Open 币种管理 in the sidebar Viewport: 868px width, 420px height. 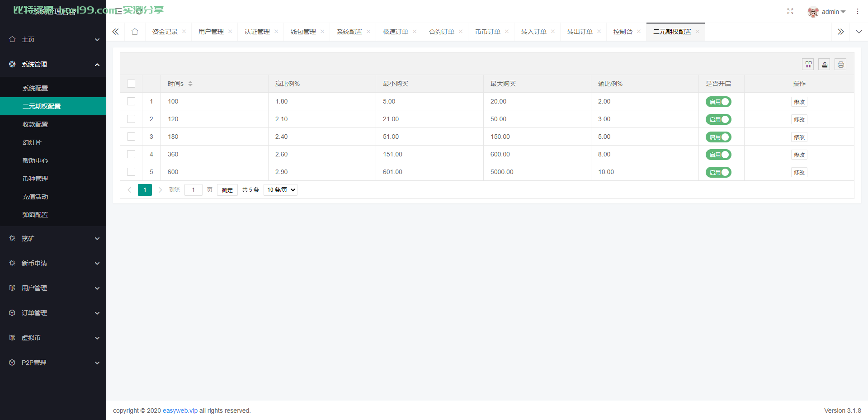point(53,179)
